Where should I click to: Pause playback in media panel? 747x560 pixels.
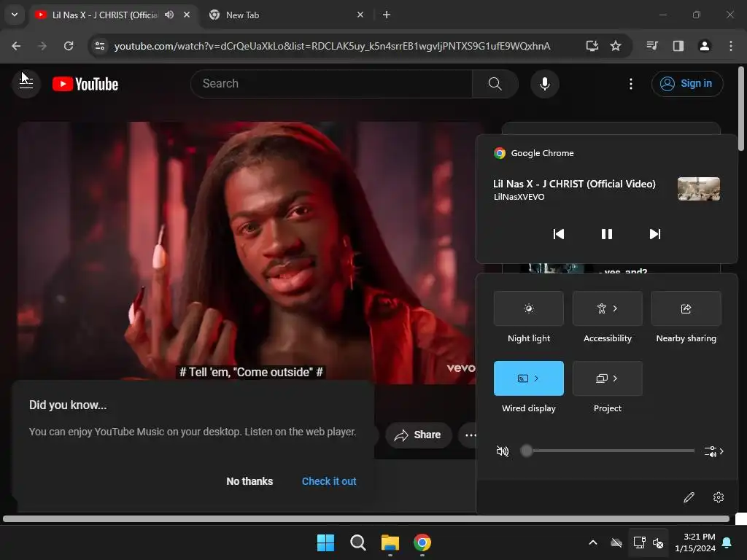606,234
